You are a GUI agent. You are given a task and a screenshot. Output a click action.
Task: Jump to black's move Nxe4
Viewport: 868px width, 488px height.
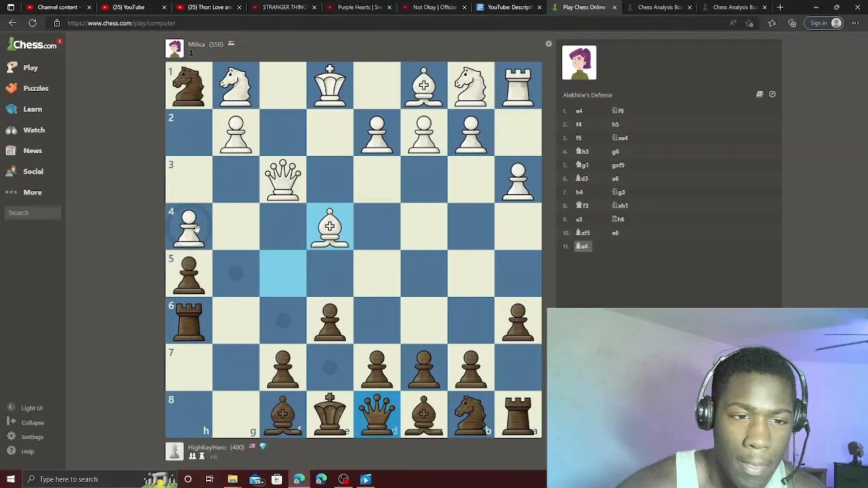(x=620, y=138)
